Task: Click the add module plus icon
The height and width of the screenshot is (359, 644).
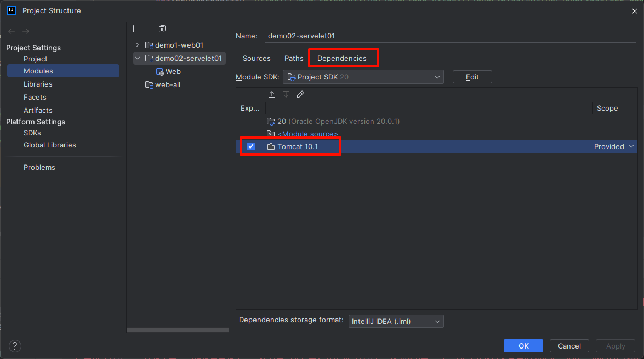Action: tap(134, 29)
